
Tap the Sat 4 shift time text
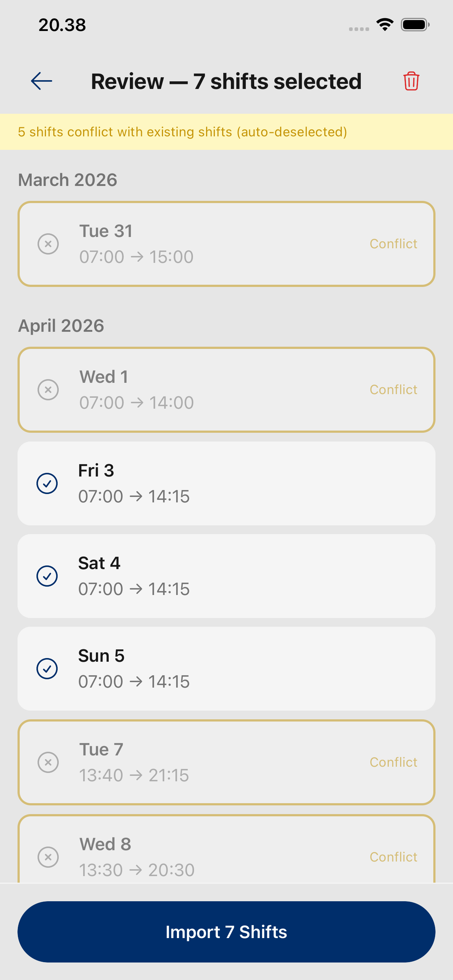pyautogui.click(x=133, y=589)
